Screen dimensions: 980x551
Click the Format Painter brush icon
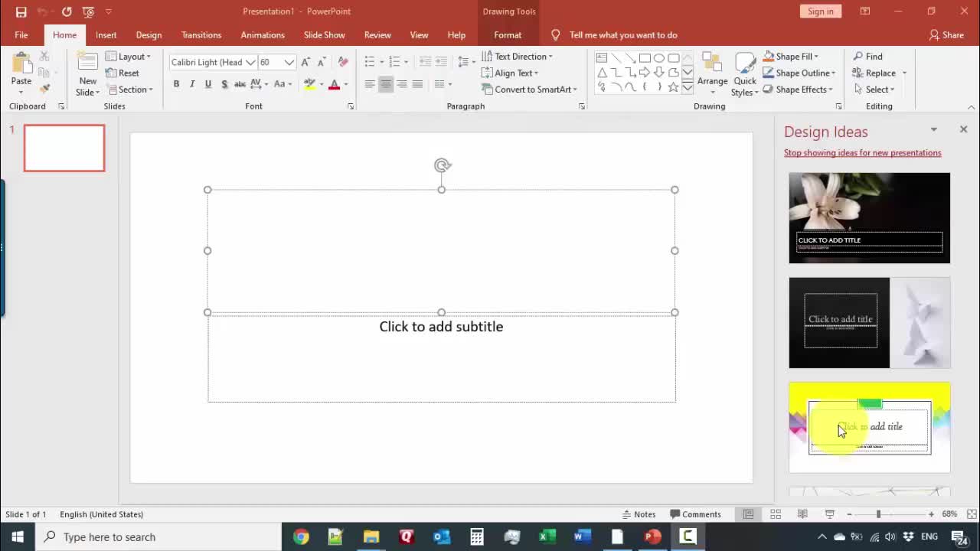coord(44,89)
